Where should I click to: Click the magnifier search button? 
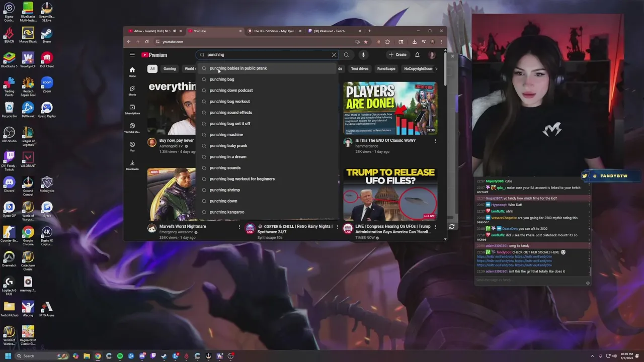point(346,55)
